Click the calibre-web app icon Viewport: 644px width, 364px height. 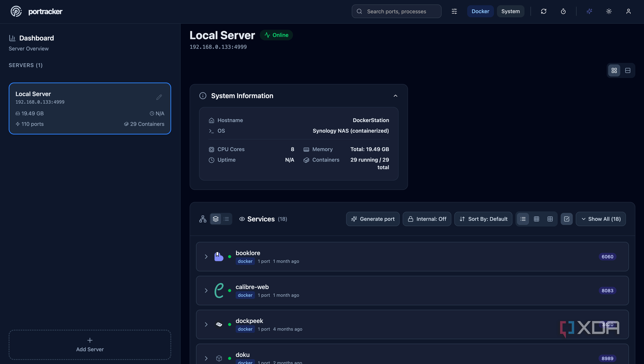(x=219, y=291)
